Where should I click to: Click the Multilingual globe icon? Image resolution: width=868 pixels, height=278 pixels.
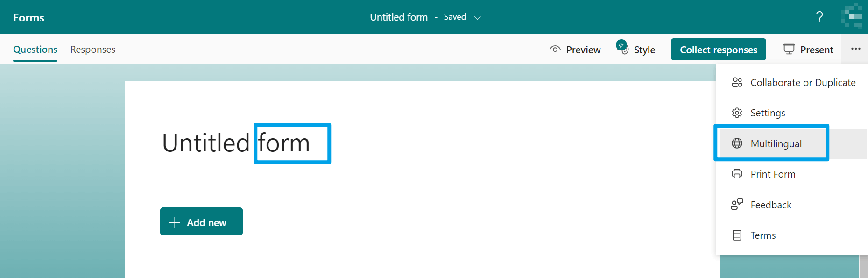[737, 143]
